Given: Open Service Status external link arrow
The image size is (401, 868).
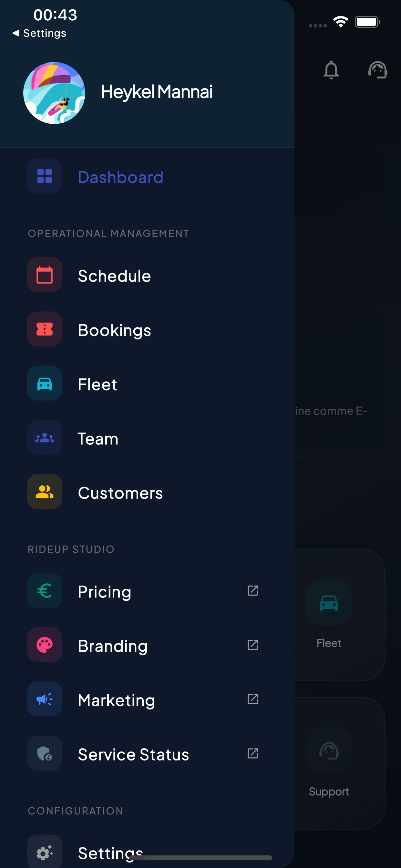Looking at the screenshot, I should pos(253,753).
